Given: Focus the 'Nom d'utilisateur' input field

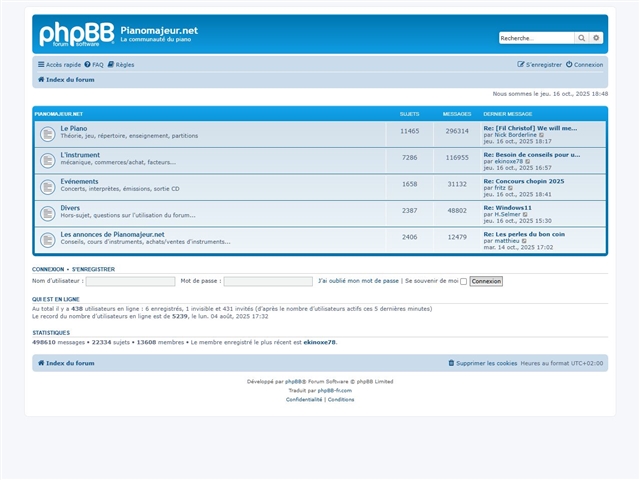Looking at the screenshot, I should pyautogui.click(x=130, y=281).
